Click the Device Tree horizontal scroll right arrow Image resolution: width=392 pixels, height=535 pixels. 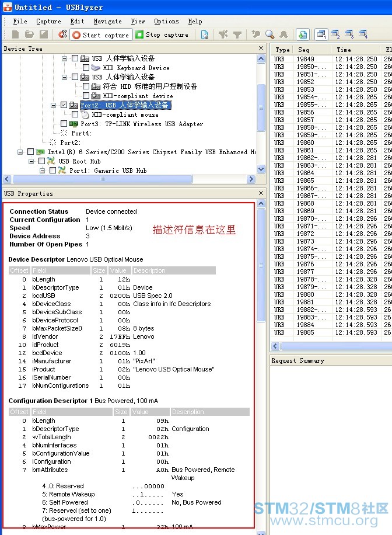tap(251, 179)
